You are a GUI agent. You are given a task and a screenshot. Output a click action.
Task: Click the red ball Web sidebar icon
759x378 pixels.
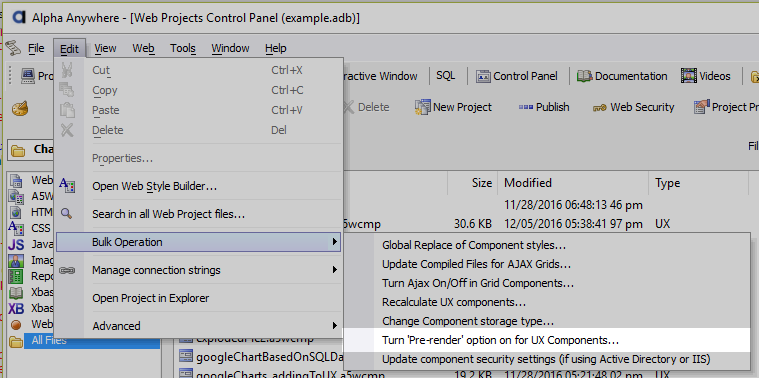16,324
